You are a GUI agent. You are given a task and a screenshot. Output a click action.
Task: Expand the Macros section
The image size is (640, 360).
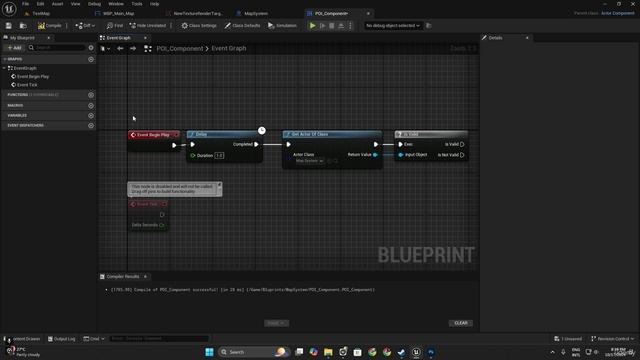pyautogui.click(x=15, y=105)
